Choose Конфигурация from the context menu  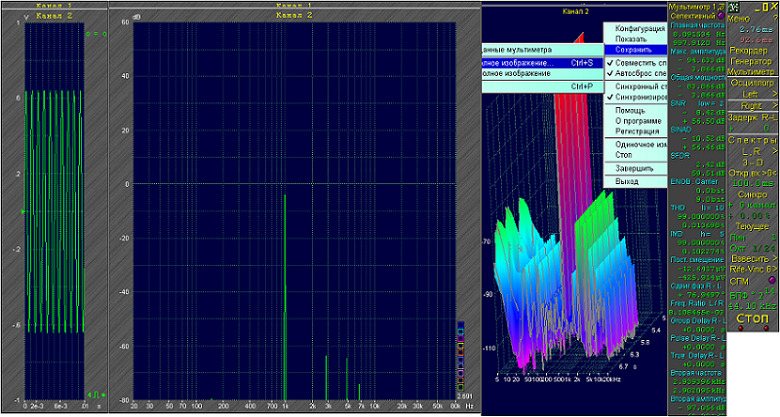(x=638, y=28)
